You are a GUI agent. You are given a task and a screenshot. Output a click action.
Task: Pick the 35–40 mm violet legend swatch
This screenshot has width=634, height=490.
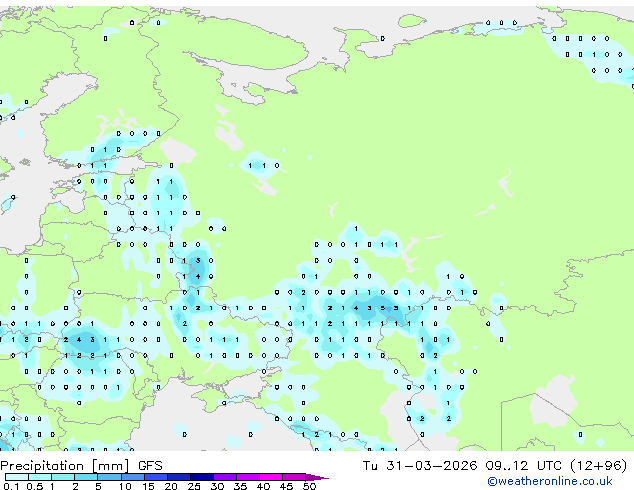pos(248,477)
